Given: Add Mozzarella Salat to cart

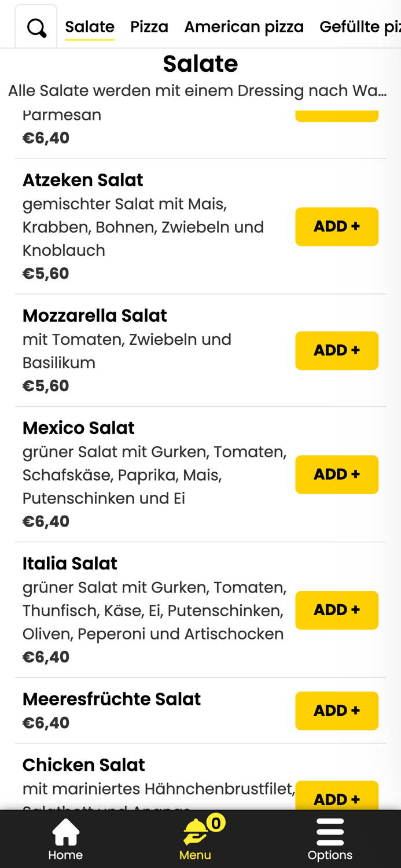Looking at the screenshot, I should (x=337, y=350).
